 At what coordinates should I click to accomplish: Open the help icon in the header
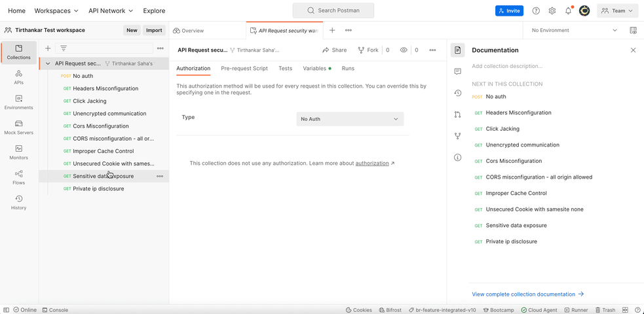pos(536,11)
